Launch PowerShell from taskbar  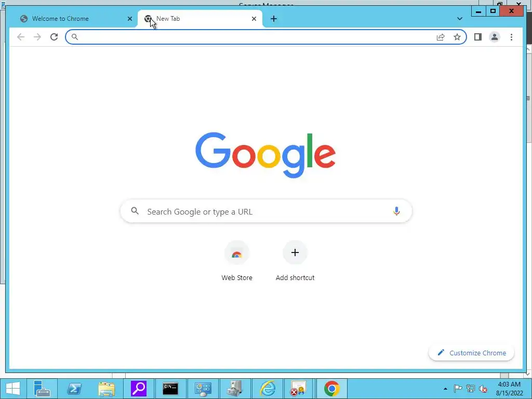coord(74,389)
